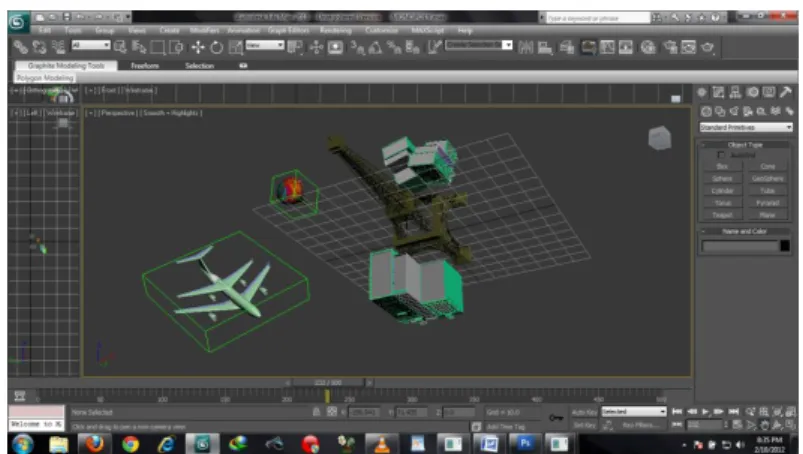This screenshot has height=454, width=803.
Task: Open the Material Editor
Action: point(648,48)
